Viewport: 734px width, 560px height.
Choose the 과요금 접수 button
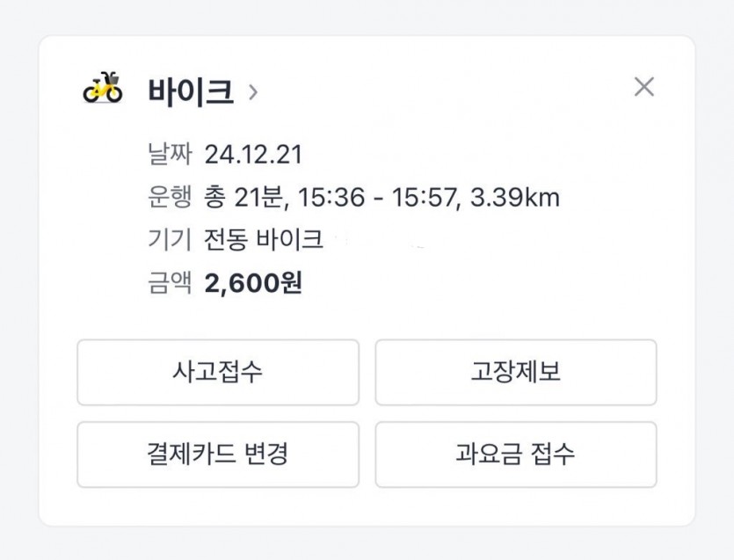[x=515, y=455]
